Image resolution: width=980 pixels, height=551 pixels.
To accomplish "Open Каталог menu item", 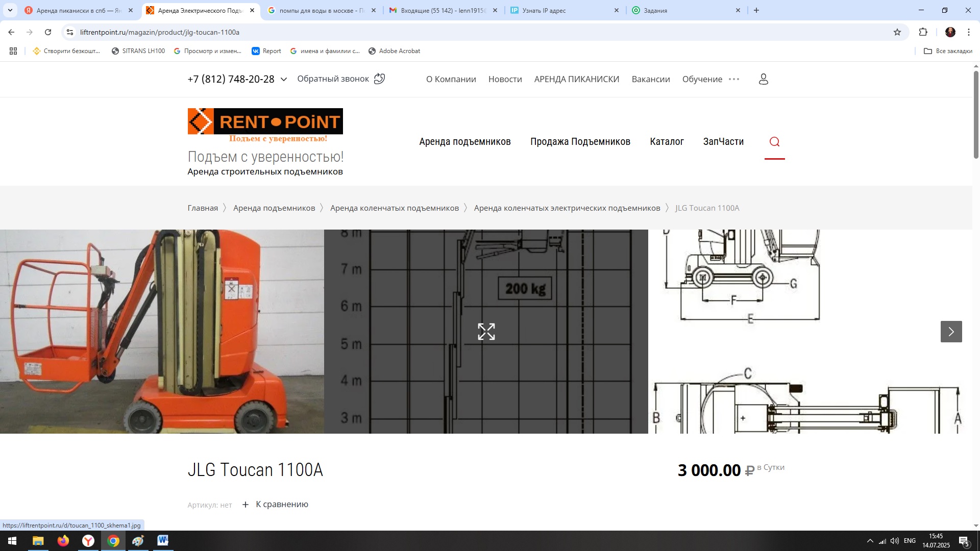I will [x=667, y=142].
